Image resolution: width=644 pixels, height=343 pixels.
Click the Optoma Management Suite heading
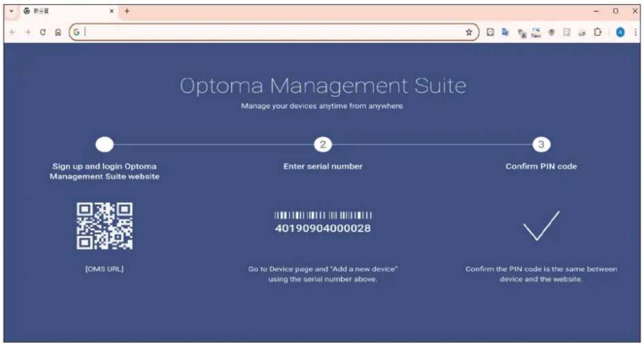coord(323,86)
